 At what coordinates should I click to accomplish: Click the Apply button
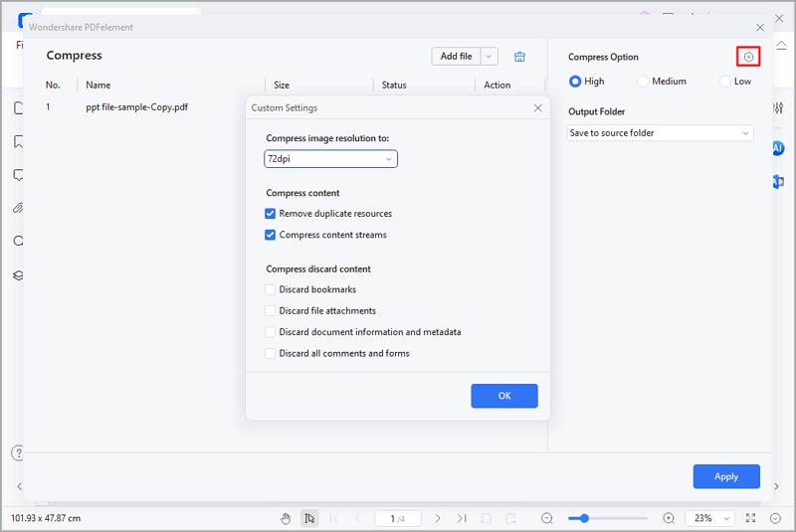[726, 476]
